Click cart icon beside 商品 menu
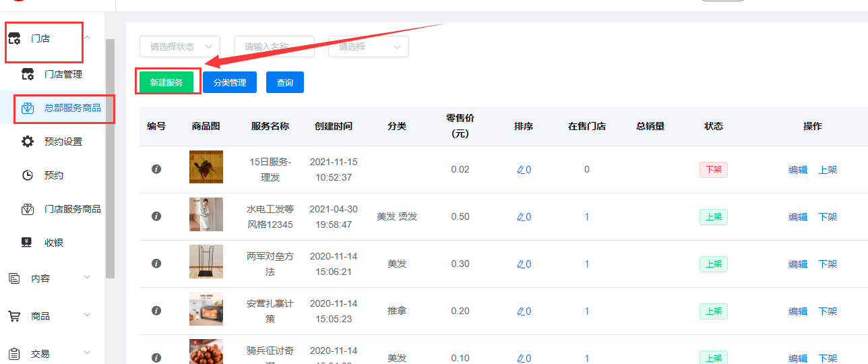868x364 pixels. coord(14,315)
